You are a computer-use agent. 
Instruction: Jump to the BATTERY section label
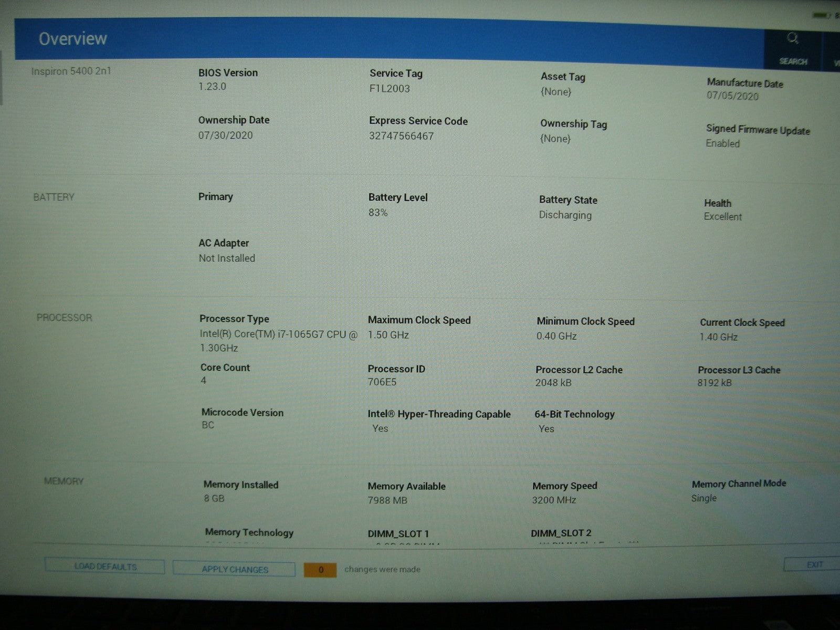pyautogui.click(x=54, y=197)
